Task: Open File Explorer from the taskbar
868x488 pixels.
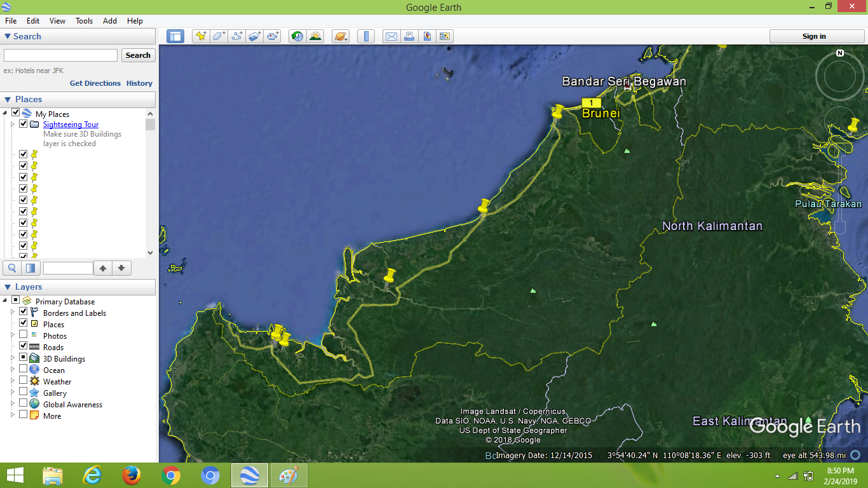Action: tap(53, 475)
